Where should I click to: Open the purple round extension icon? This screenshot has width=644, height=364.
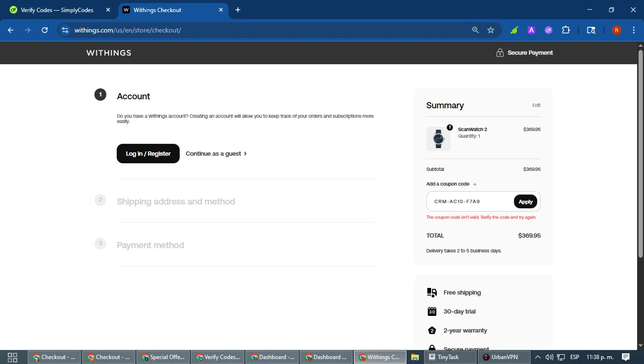[x=549, y=30]
